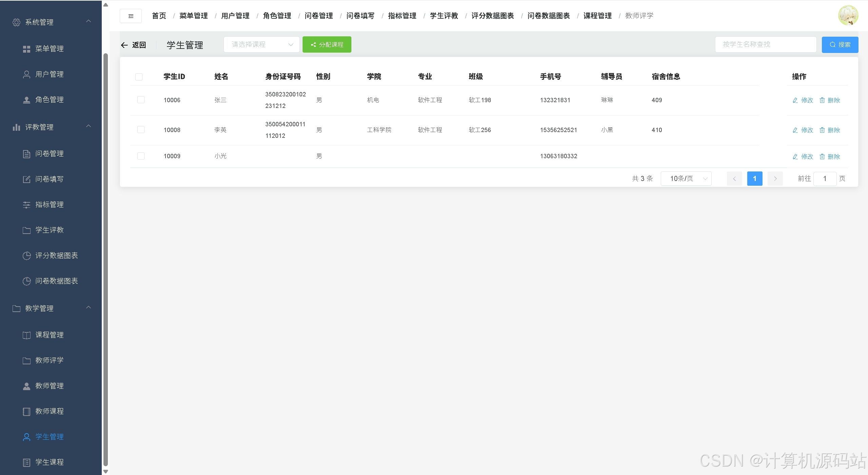Open the 请选择课程 course dropdown

point(262,44)
